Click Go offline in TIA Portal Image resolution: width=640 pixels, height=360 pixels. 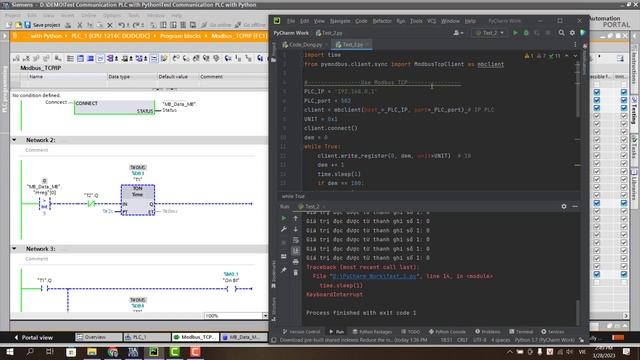coord(250,25)
